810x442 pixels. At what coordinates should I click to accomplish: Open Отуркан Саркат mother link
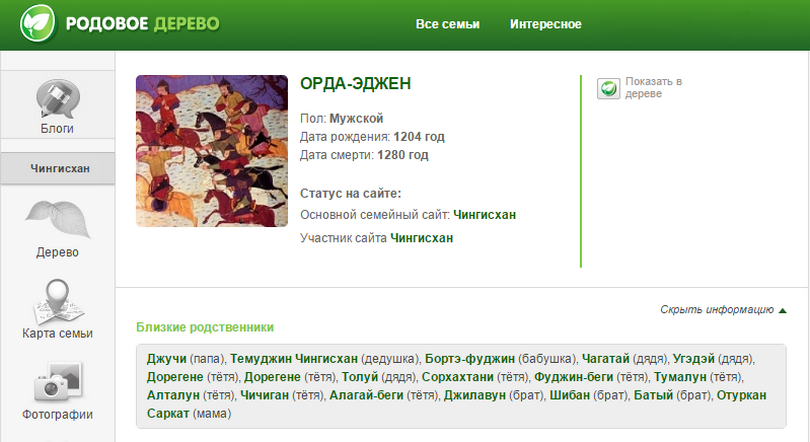(x=741, y=395)
